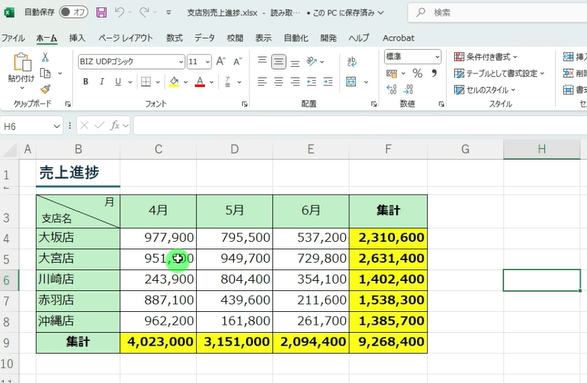This screenshot has height=383, width=587.
Task: Click the Excel application logo icon
Action: pos(9,12)
